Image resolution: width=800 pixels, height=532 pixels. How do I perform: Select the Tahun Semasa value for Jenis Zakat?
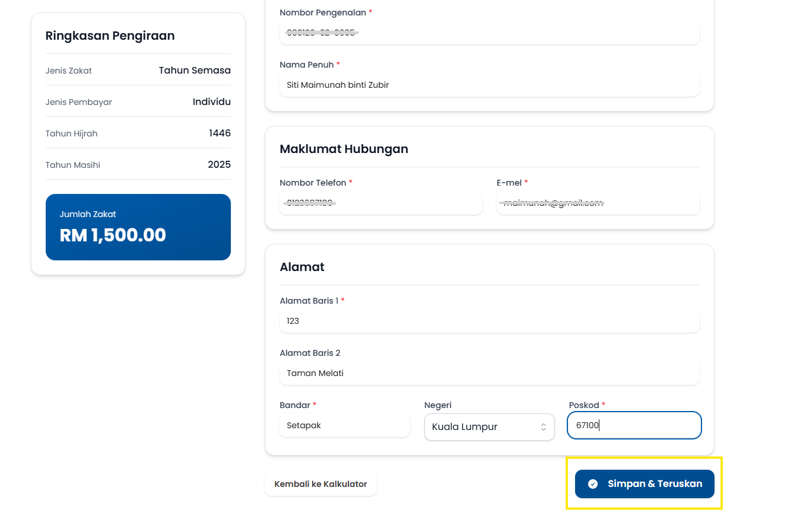click(x=195, y=70)
